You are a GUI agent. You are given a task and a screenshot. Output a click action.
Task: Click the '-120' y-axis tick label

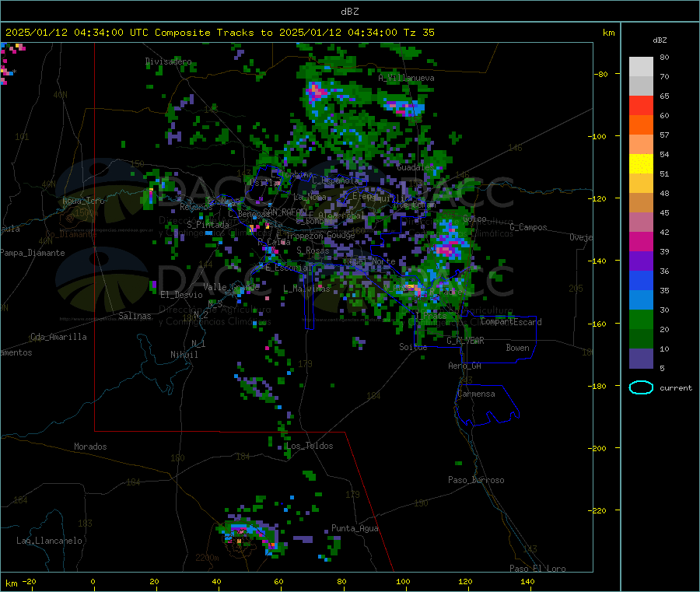pos(599,198)
